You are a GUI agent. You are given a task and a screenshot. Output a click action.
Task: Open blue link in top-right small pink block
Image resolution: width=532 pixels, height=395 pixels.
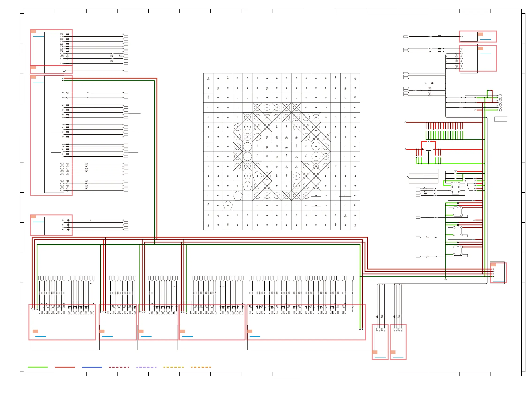486,39
